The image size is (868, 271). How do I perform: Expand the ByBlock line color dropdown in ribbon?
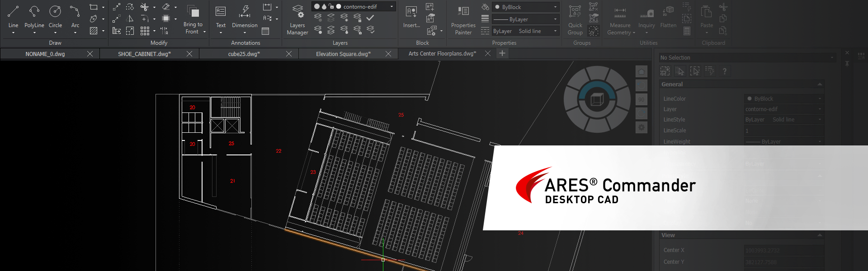pyautogui.click(x=555, y=7)
